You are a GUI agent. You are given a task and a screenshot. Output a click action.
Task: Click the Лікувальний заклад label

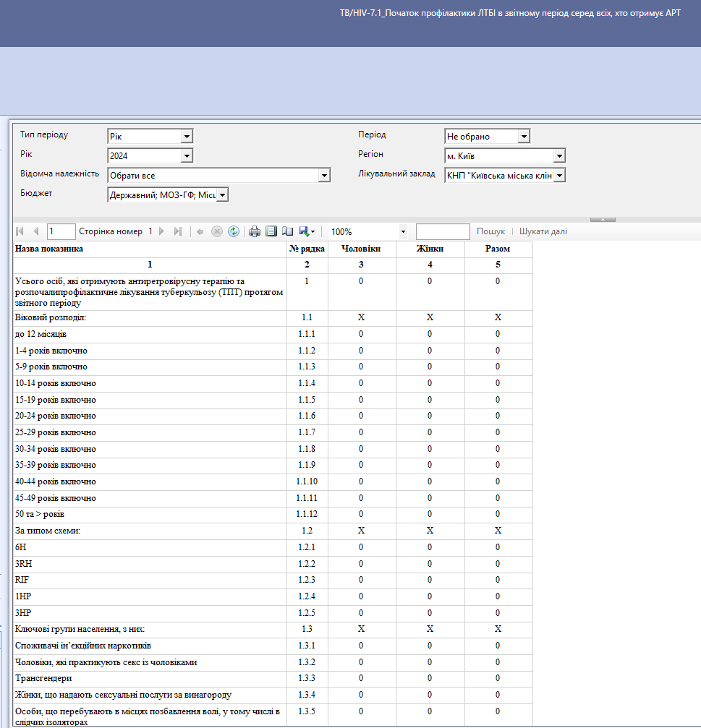[x=396, y=174]
